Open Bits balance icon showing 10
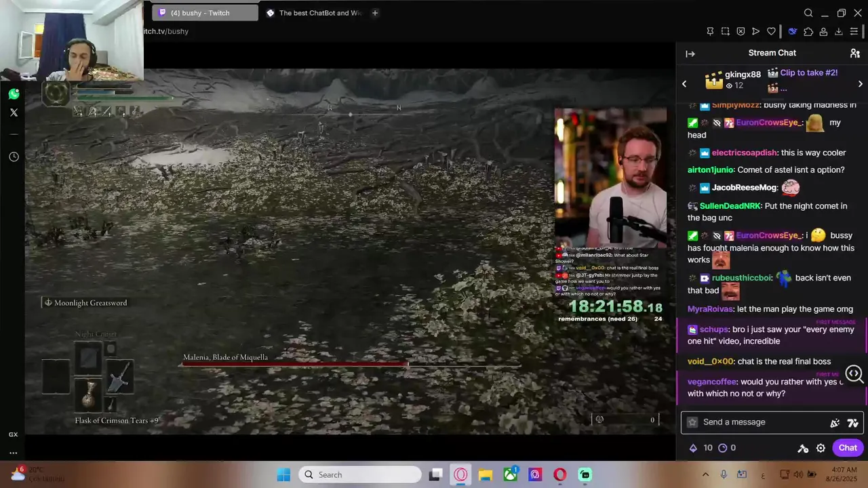 coord(701,448)
